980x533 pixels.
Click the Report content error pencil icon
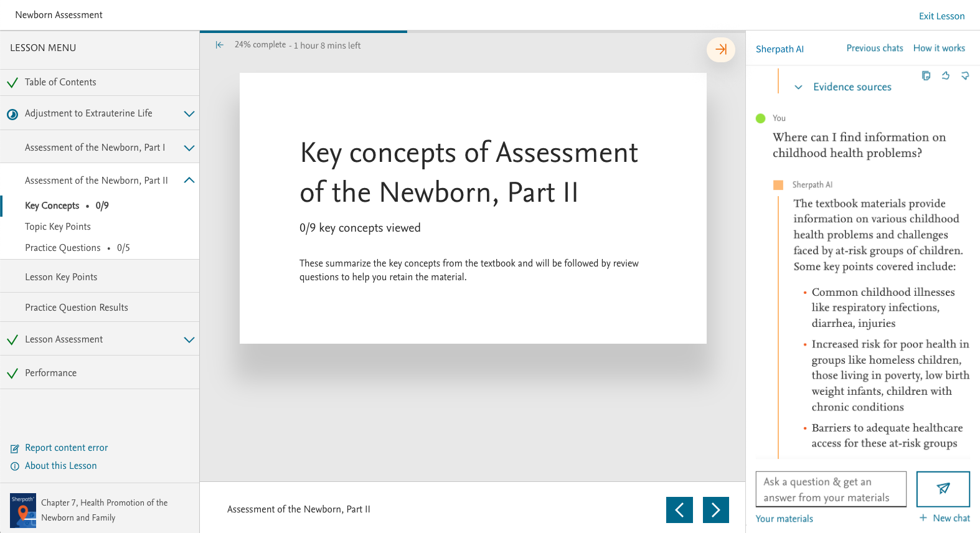click(15, 448)
